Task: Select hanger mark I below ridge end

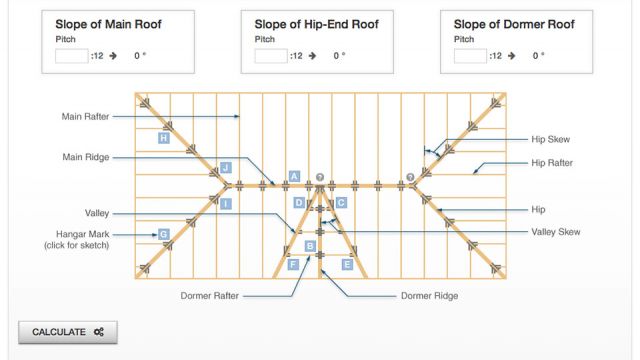Action: (226, 204)
